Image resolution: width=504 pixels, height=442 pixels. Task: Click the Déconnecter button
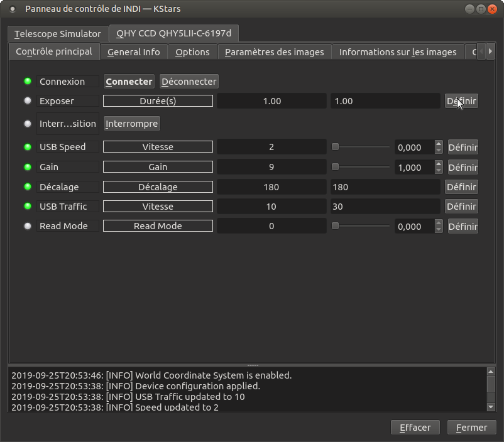(189, 82)
